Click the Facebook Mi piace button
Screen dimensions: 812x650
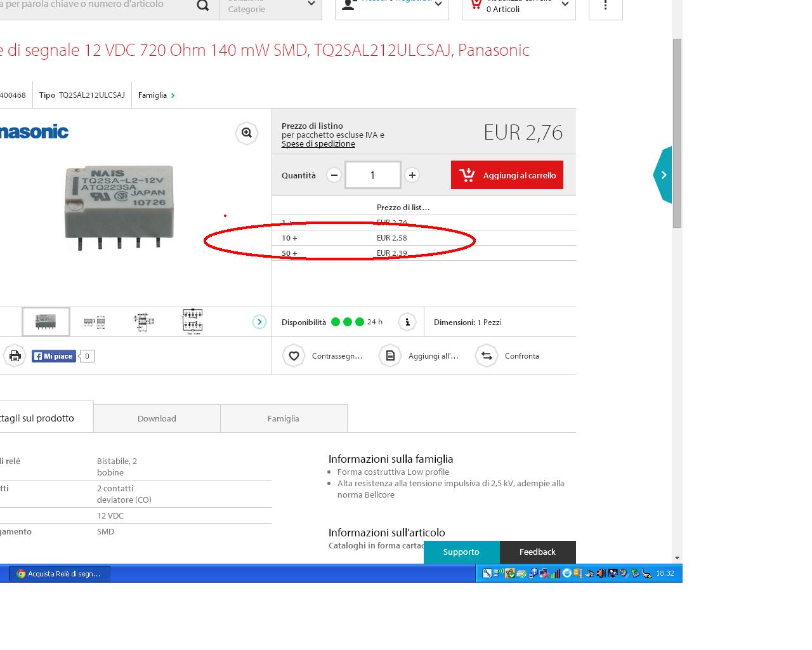click(54, 356)
